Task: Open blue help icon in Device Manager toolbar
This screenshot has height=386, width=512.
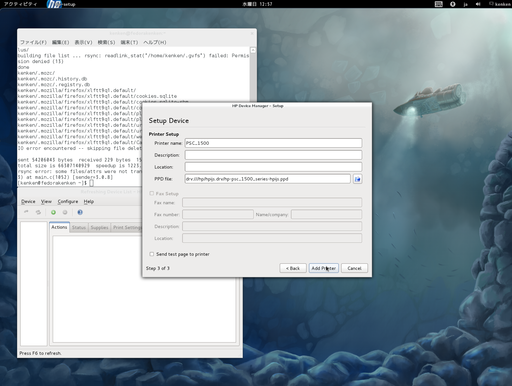Action: pyautogui.click(x=80, y=212)
